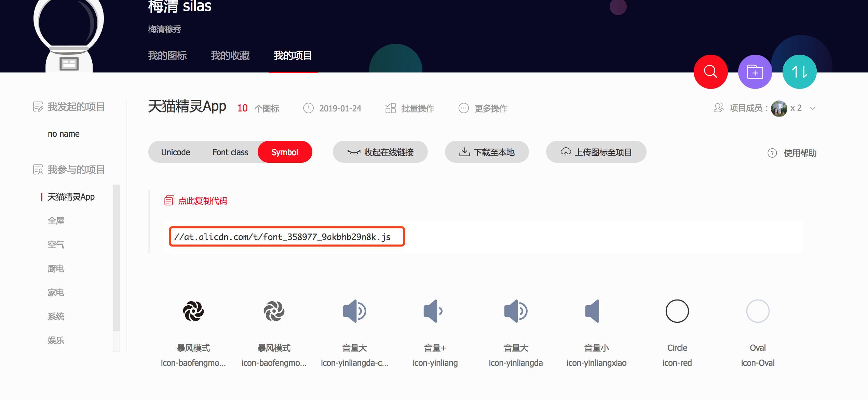Click the 音量小 speaker icon
Image resolution: width=868 pixels, height=400 pixels.
(x=593, y=311)
